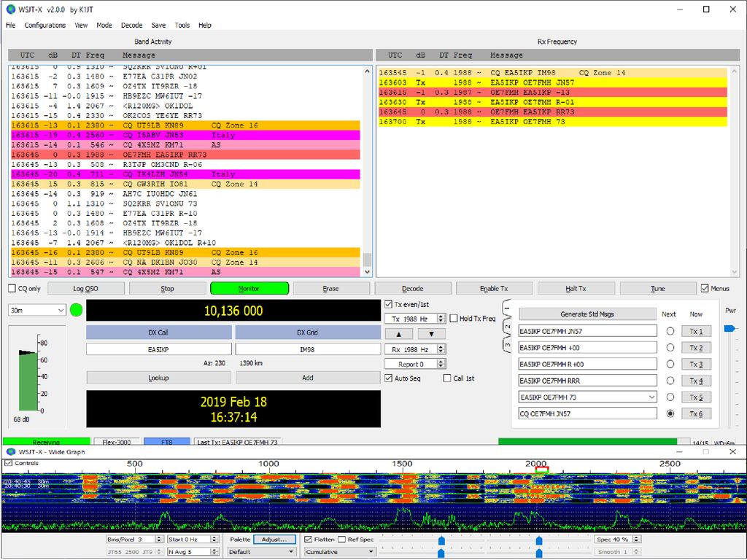Uncheck the Menus checkbox

click(x=705, y=289)
